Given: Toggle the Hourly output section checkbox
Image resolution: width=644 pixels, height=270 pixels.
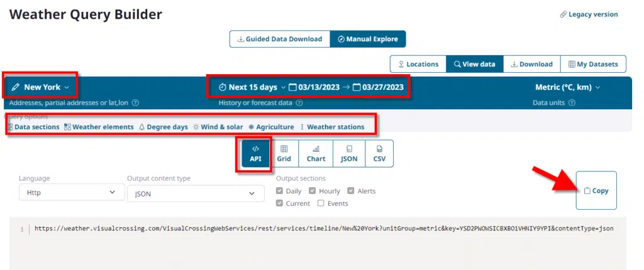Looking at the screenshot, I should click(x=313, y=191).
